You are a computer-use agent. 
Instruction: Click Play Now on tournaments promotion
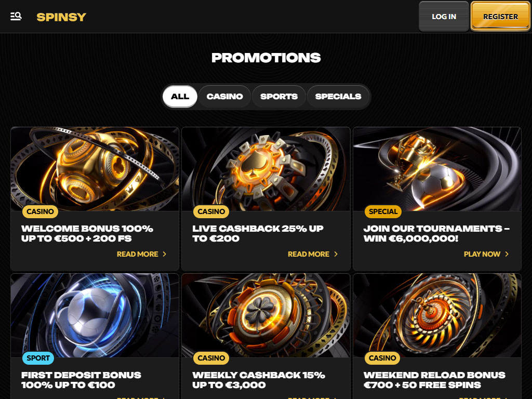[x=482, y=254]
